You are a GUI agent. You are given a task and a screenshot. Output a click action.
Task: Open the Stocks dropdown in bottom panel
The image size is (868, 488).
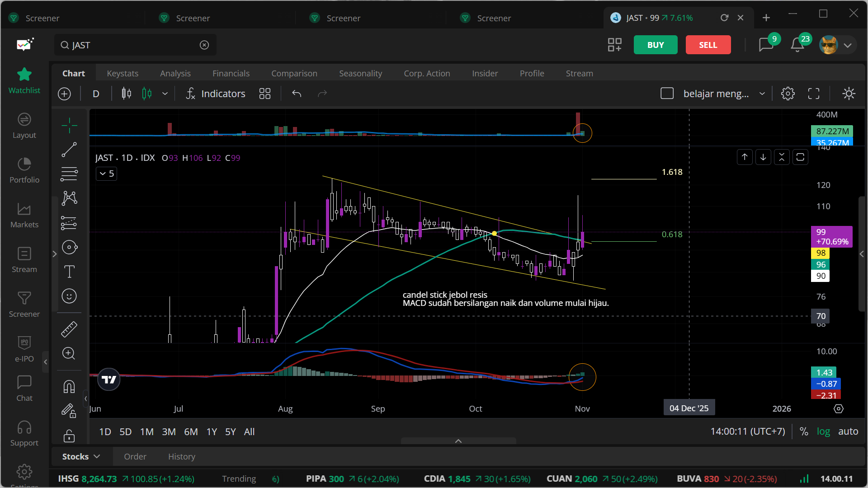81,456
